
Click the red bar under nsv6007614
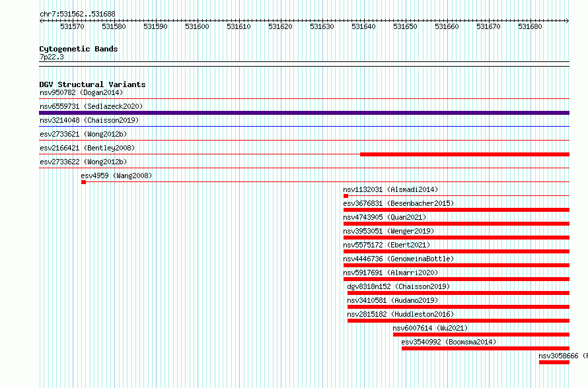pos(481,335)
